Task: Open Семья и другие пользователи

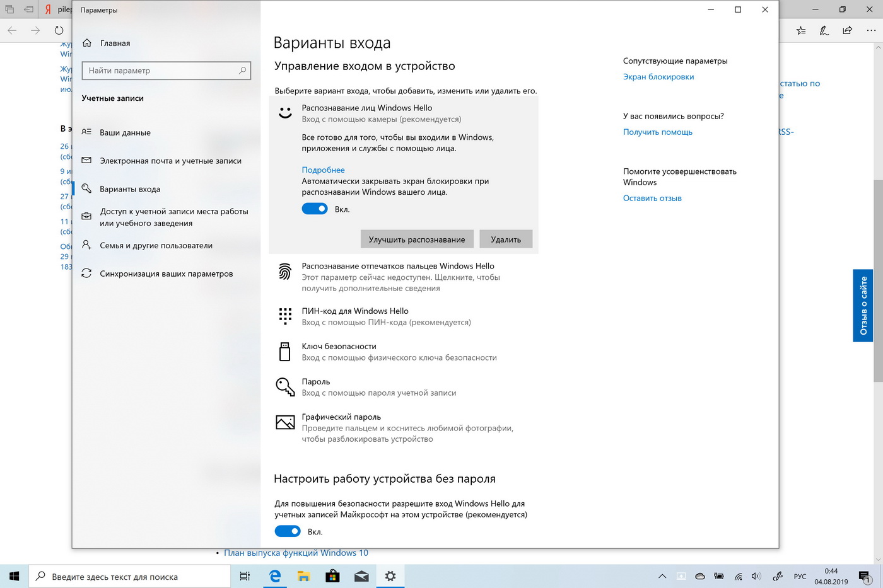Action: tap(167, 245)
